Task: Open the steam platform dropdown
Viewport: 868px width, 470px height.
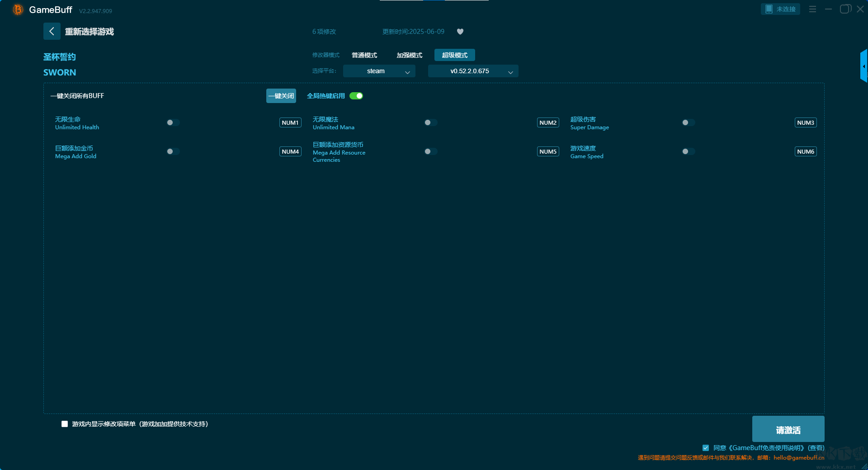Action: click(x=379, y=71)
